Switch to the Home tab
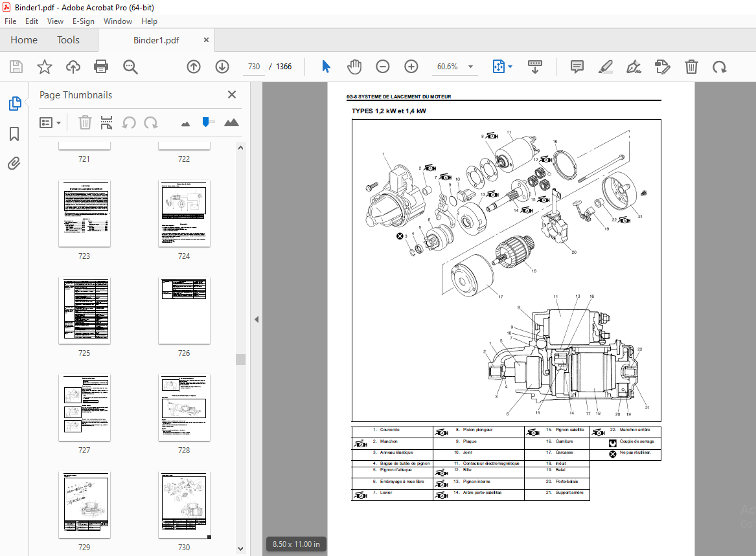The image size is (756, 556). 24,40
